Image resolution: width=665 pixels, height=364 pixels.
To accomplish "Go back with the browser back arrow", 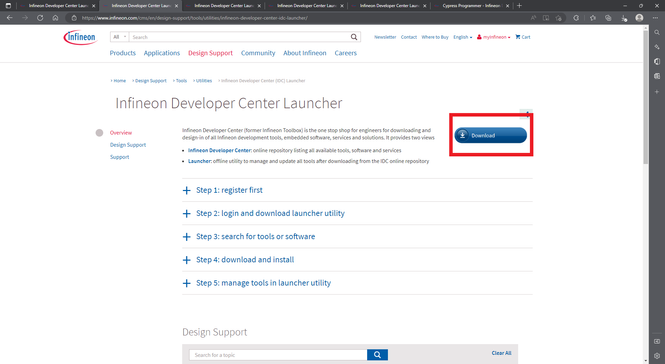I will (x=10, y=18).
